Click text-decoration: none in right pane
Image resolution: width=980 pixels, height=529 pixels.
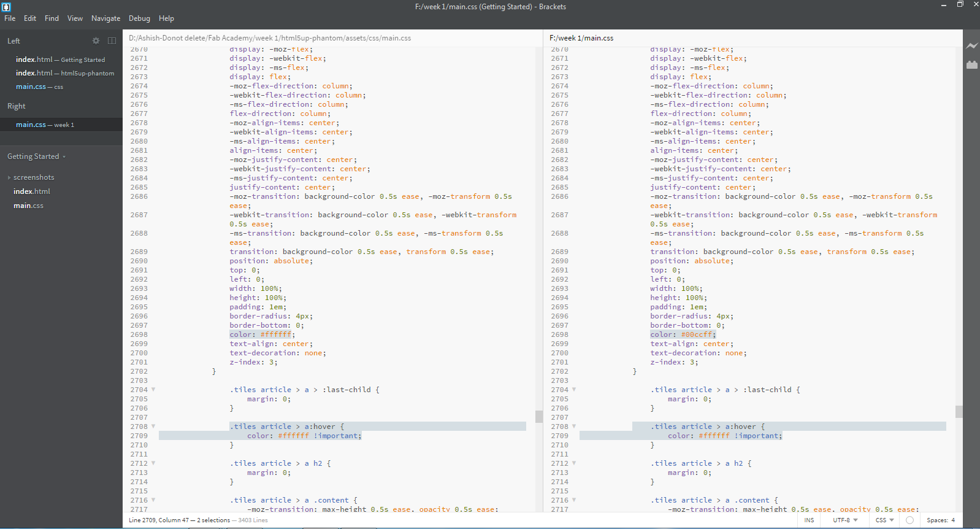click(x=699, y=353)
